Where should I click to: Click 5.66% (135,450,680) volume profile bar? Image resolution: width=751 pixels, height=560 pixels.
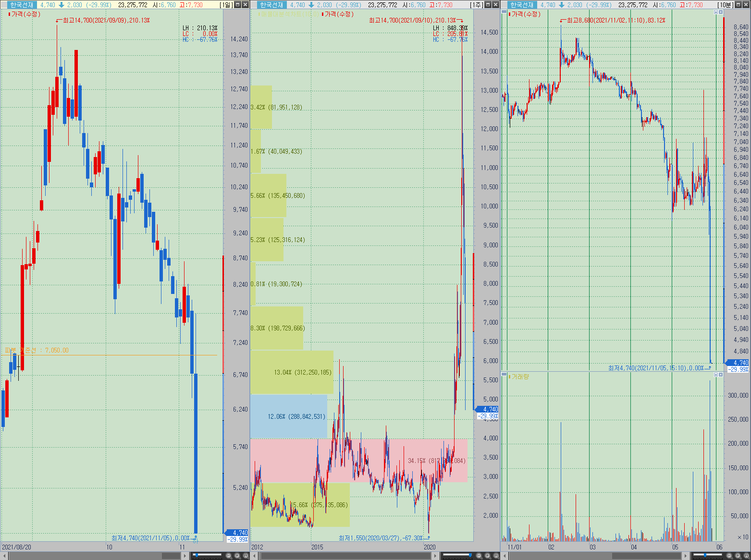(x=269, y=195)
